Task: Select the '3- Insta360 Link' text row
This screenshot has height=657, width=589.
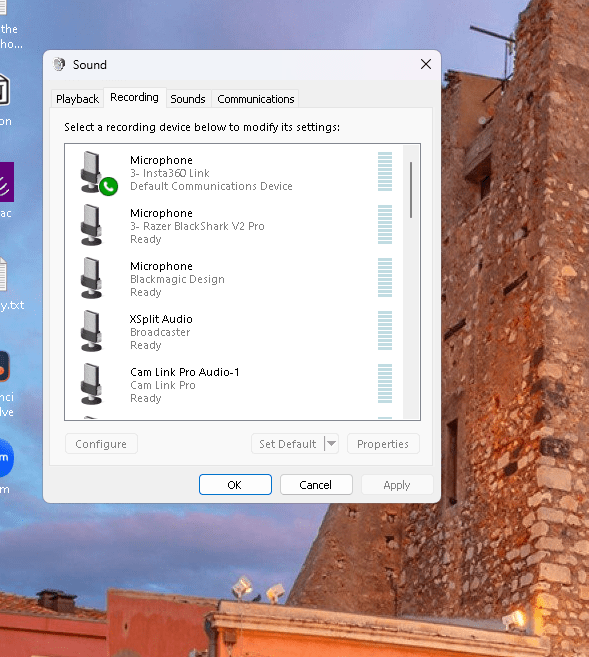Action: [x=170, y=173]
